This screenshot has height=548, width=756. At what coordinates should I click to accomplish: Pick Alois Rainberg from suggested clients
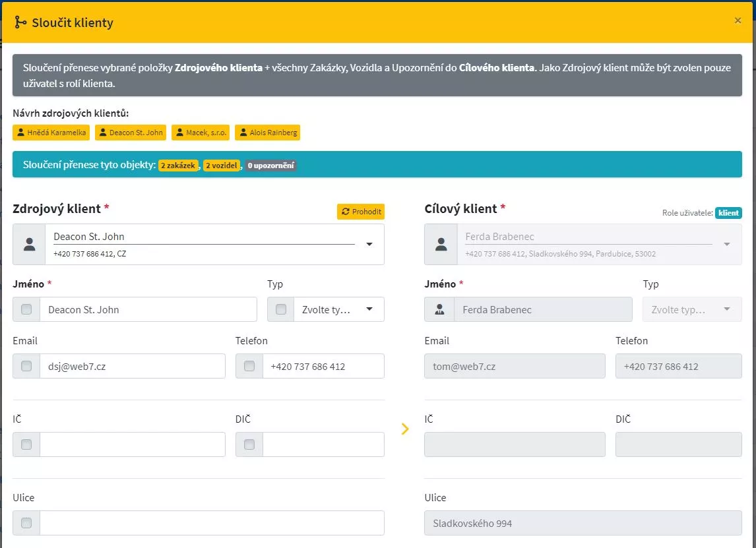tap(268, 133)
